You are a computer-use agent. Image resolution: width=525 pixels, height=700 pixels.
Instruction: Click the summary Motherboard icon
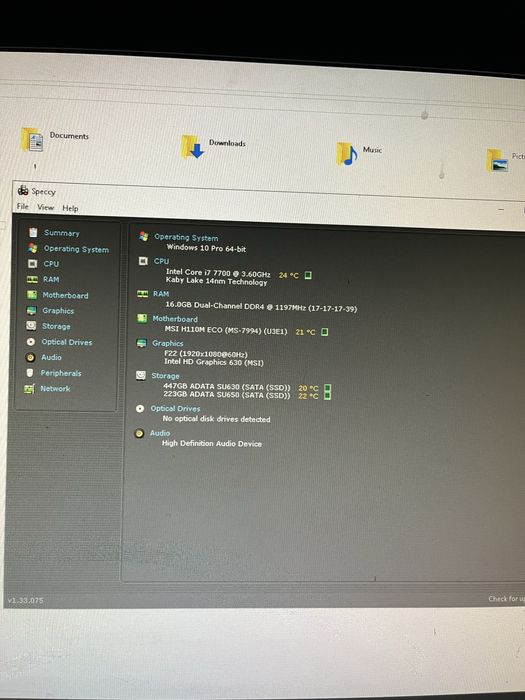click(x=142, y=318)
